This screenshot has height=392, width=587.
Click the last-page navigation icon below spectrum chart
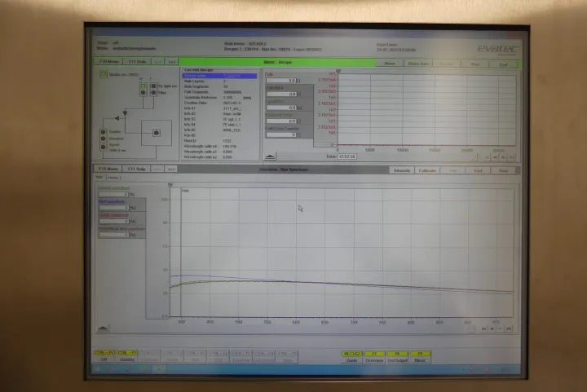(x=508, y=328)
